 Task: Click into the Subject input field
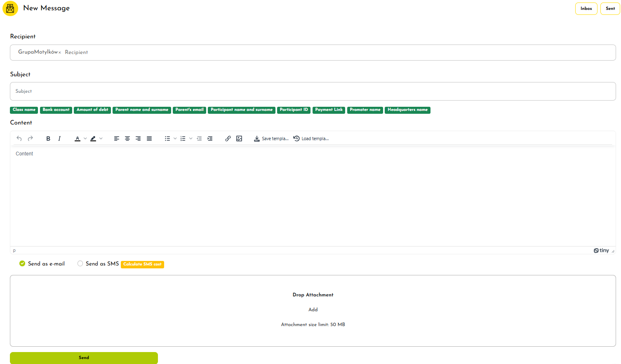click(x=313, y=91)
